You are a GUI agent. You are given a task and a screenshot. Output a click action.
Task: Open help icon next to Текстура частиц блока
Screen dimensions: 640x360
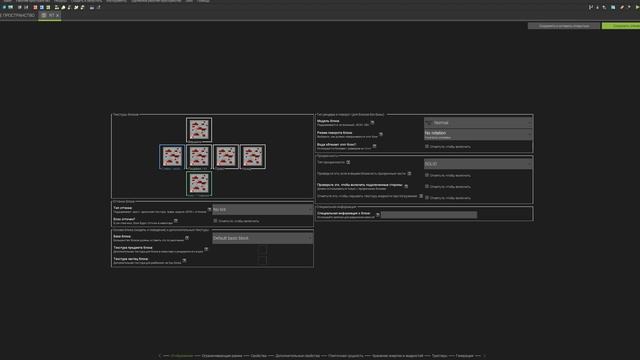point(184,260)
